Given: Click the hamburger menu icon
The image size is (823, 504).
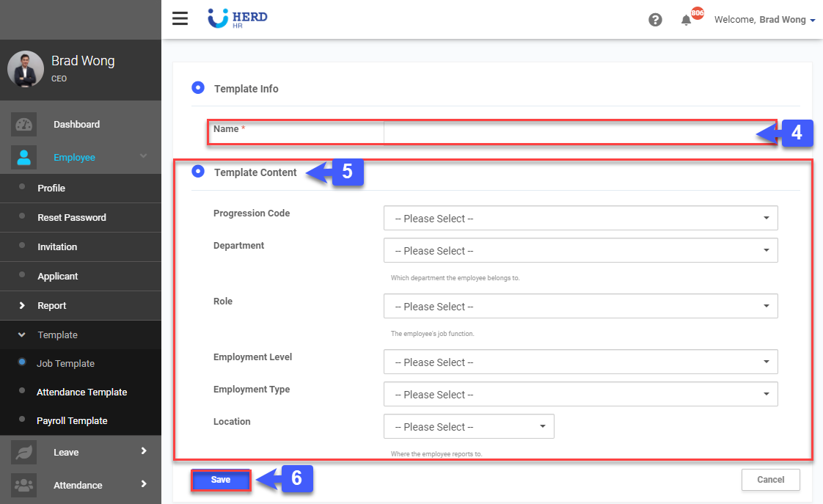Looking at the screenshot, I should (180, 19).
